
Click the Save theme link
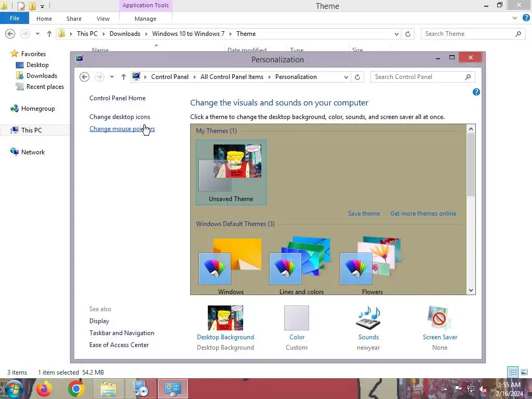(364, 214)
